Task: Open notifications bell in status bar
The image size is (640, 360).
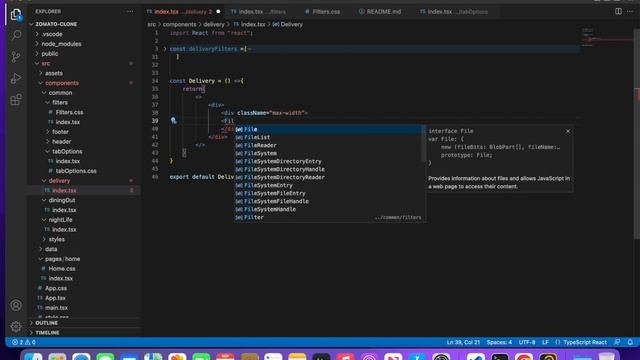Action: pyautogui.click(x=630, y=342)
